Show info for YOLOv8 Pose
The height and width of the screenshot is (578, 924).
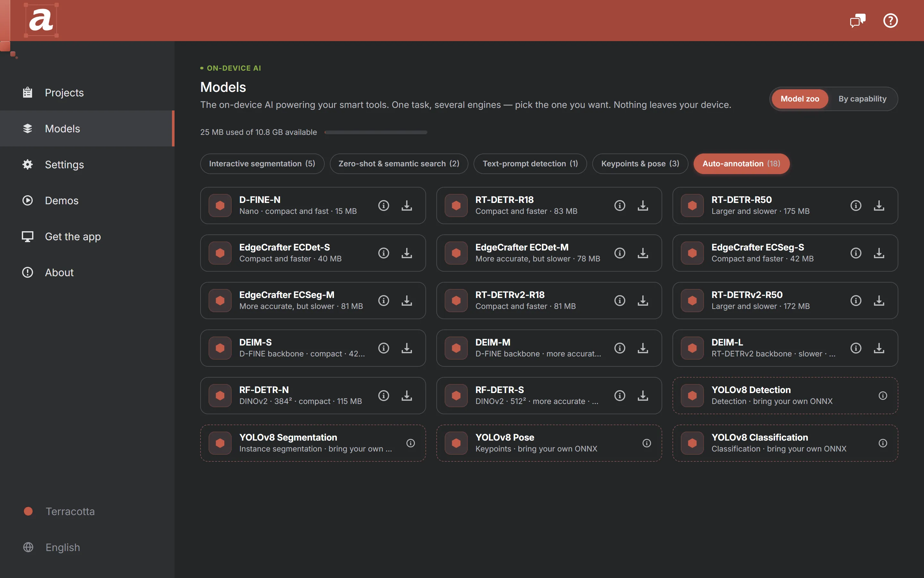646,443
